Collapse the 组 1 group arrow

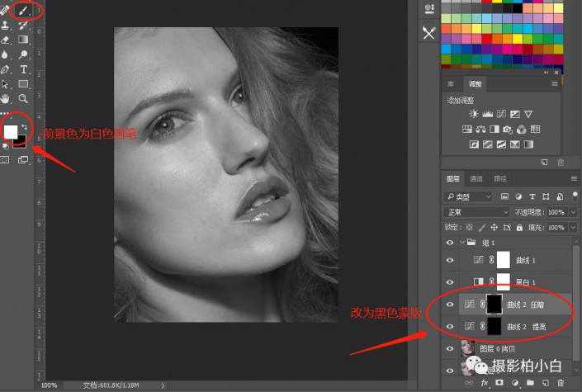(461, 243)
